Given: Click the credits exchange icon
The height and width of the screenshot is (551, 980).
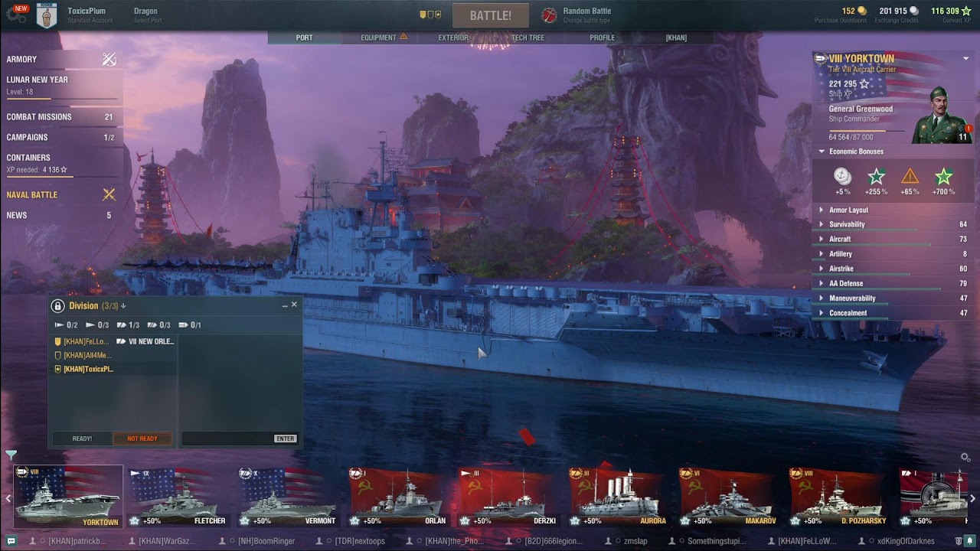Looking at the screenshot, I should click(x=914, y=11).
